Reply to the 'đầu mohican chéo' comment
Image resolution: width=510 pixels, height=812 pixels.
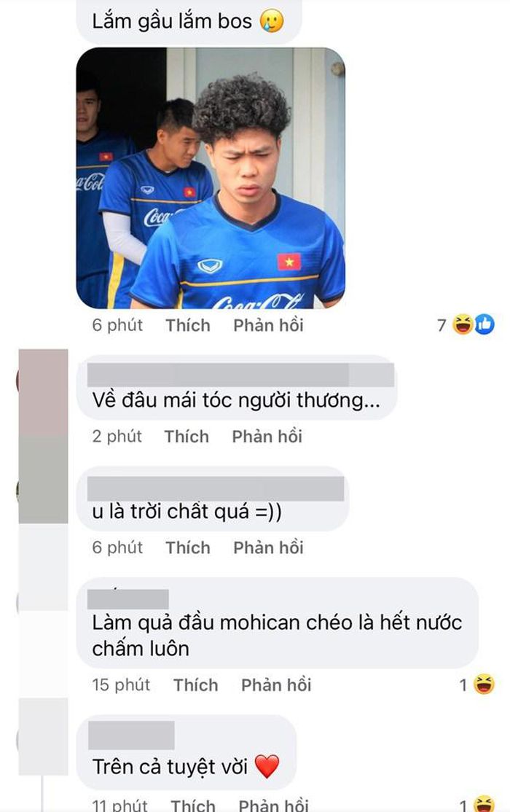tap(276, 685)
